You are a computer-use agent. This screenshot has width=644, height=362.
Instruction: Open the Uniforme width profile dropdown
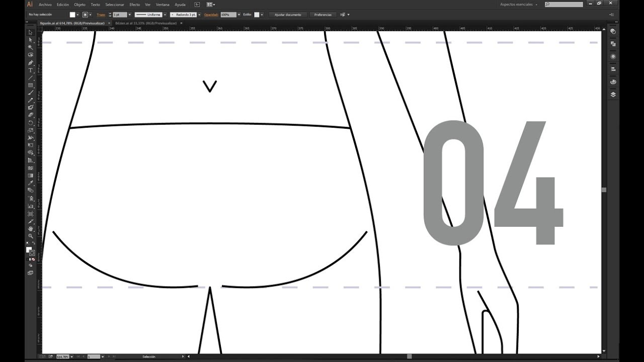tap(165, 15)
